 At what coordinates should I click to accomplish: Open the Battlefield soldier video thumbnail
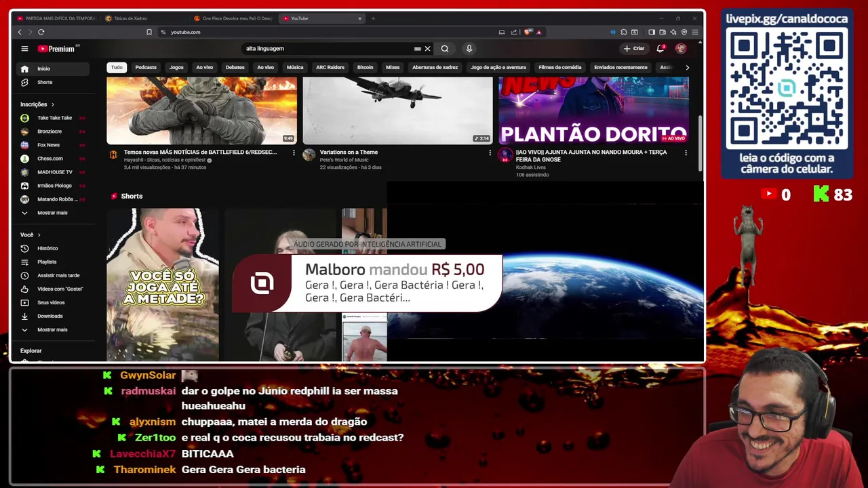tap(201, 110)
